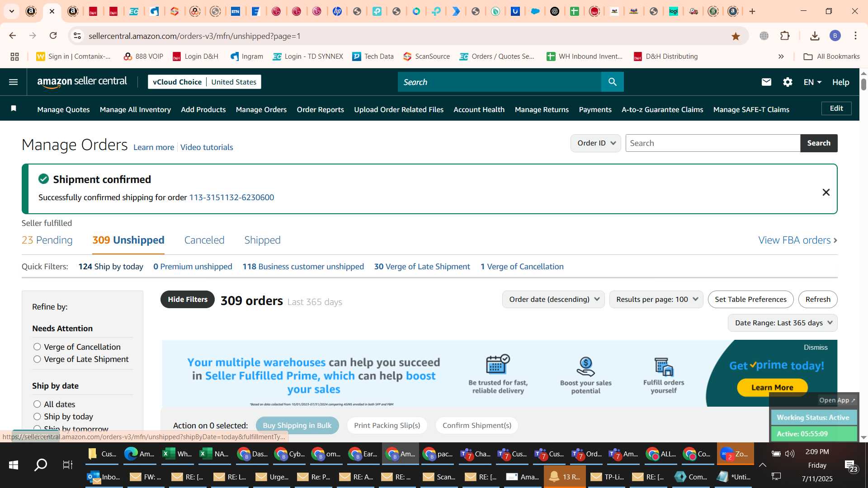Open the tab search dropdown in Chrome
The height and width of the screenshot is (488, 868).
[12, 11]
